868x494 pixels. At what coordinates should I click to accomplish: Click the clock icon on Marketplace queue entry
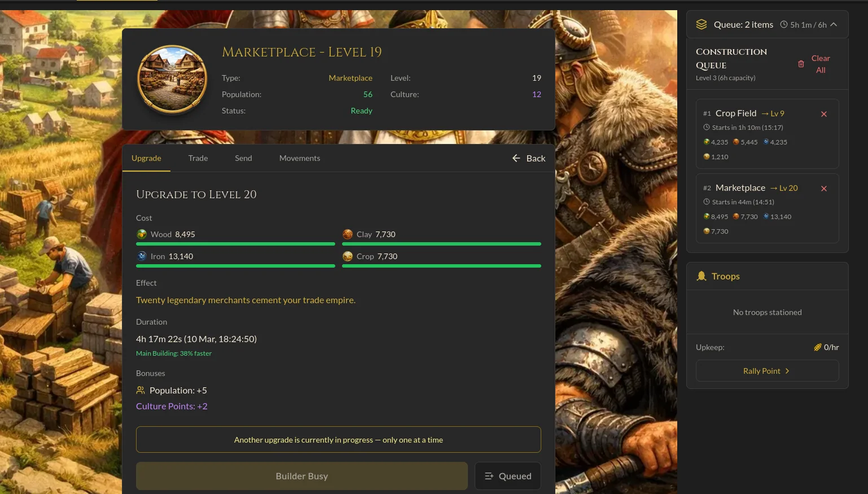(707, 202)
